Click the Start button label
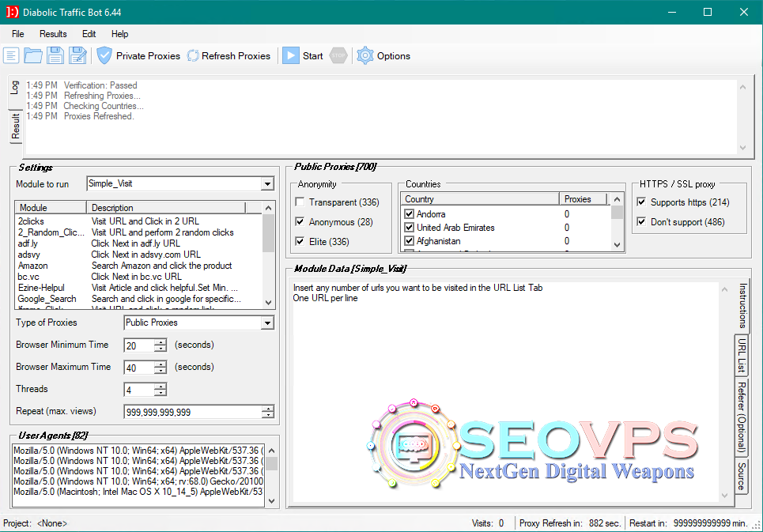Screen dimensions: 763x532 [x=312, y=56]
